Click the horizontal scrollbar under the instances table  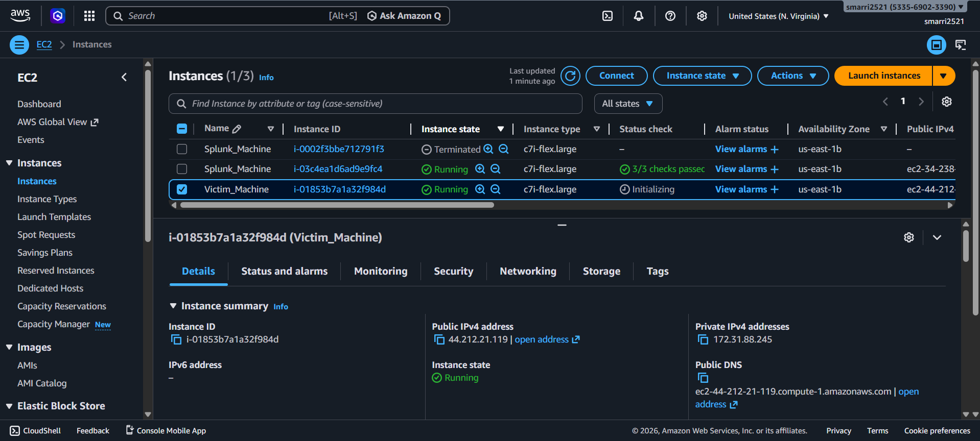[x=337, y=205]
